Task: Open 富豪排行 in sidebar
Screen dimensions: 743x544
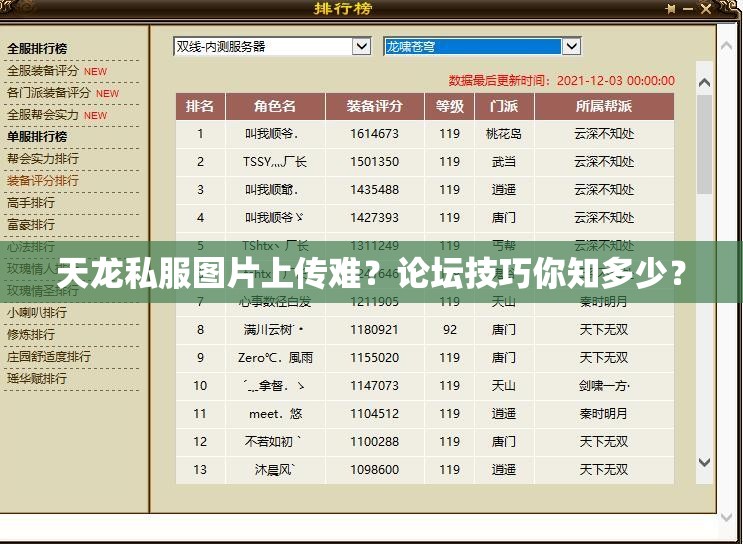Action: tap(31, 224)
